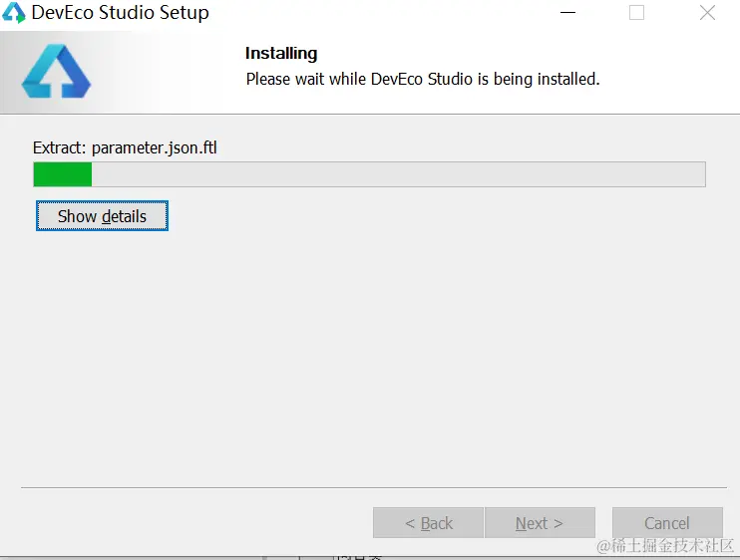Click the disabled Back button

(x=428, y=523)
